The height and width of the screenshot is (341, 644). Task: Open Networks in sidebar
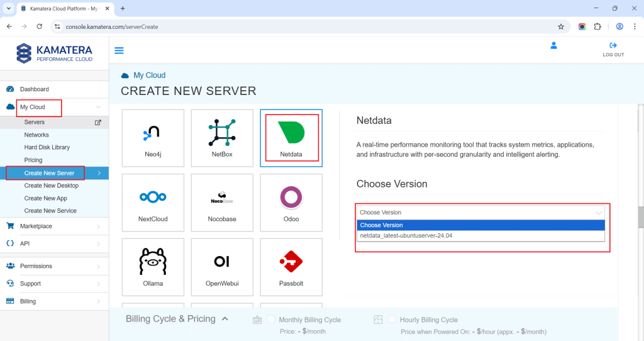(36, 135)
